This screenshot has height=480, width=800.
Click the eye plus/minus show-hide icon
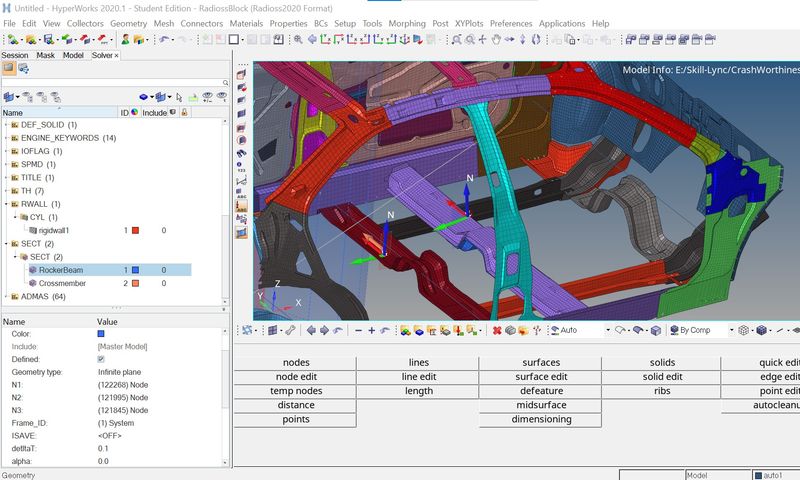[x=207, y=97]
